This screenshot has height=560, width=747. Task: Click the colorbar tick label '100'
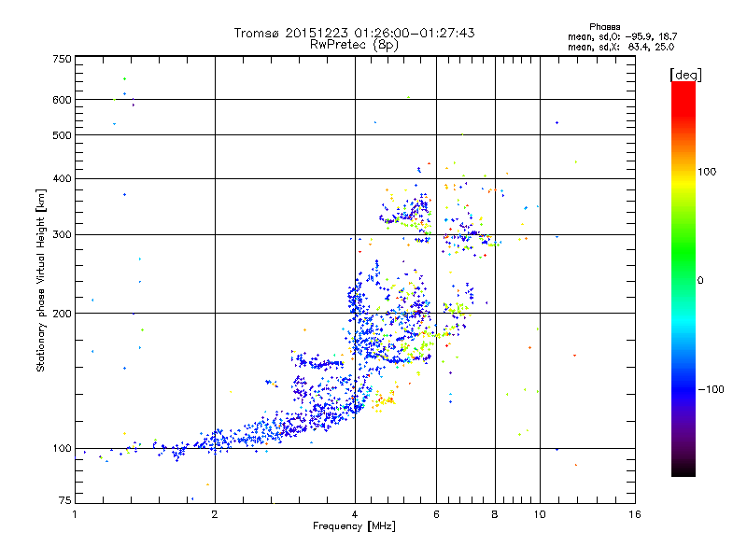707,172
